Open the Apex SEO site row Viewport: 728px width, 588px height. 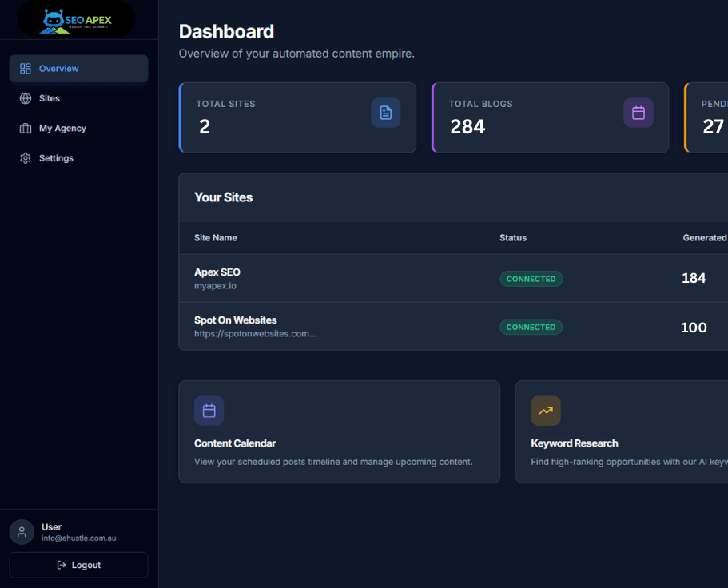pos(217,272)
